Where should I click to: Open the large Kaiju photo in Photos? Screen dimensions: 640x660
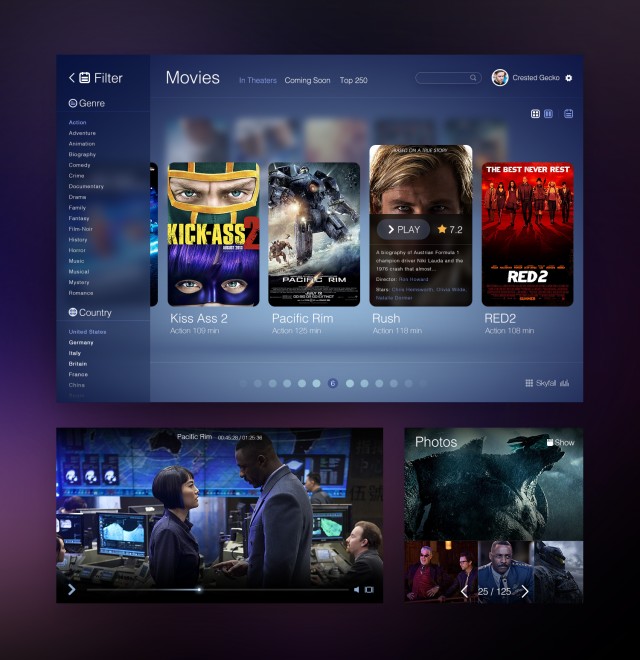494,484
